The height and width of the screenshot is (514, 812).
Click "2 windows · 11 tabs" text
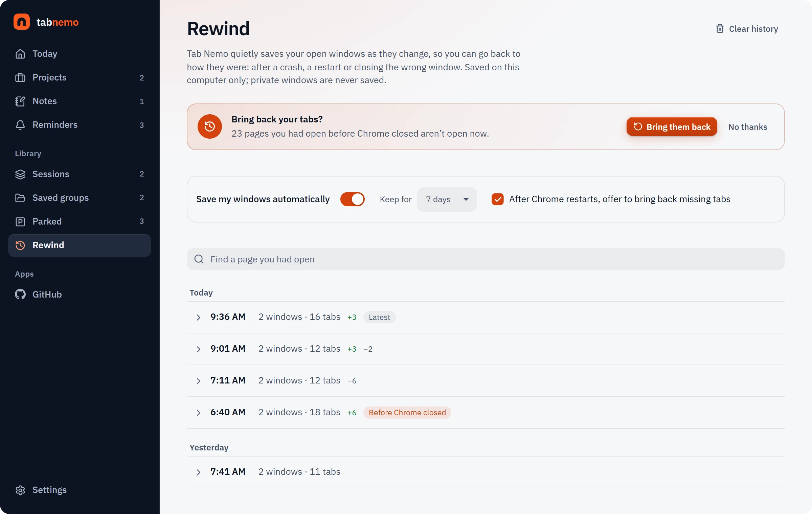tap(299, 472)
